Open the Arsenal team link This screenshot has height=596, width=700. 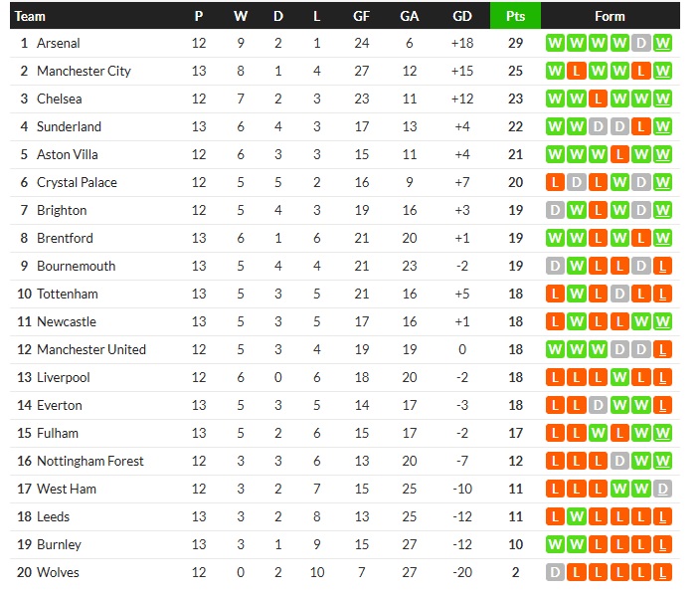tap(59, 43)
